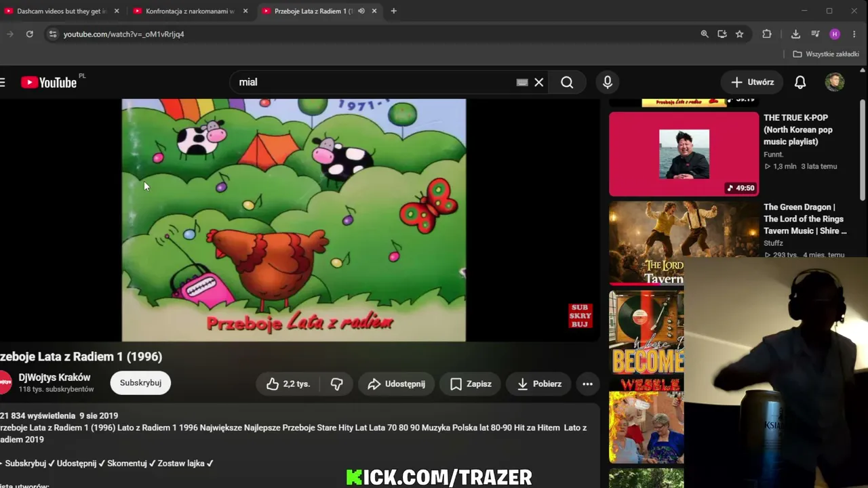The width and height of the screenshot is (868, 488).
Task: Open the DjWojtys Kraków channel avatar
Action: pyautogui.click(x=4, y=383)
